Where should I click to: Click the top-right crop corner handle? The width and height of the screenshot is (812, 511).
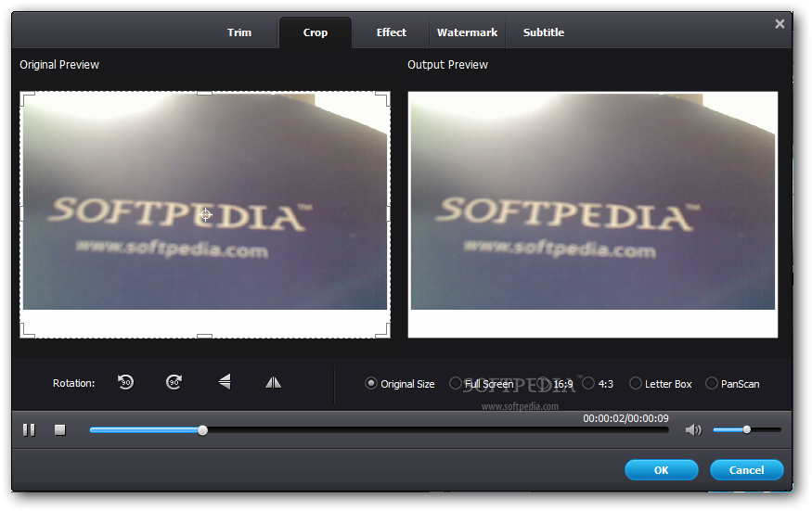point(382,98)
